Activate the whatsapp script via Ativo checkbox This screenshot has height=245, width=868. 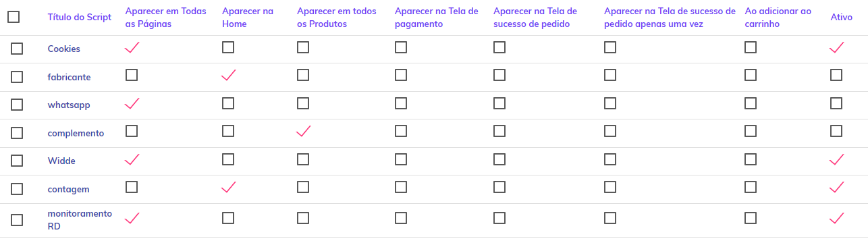tap(836, 103)
